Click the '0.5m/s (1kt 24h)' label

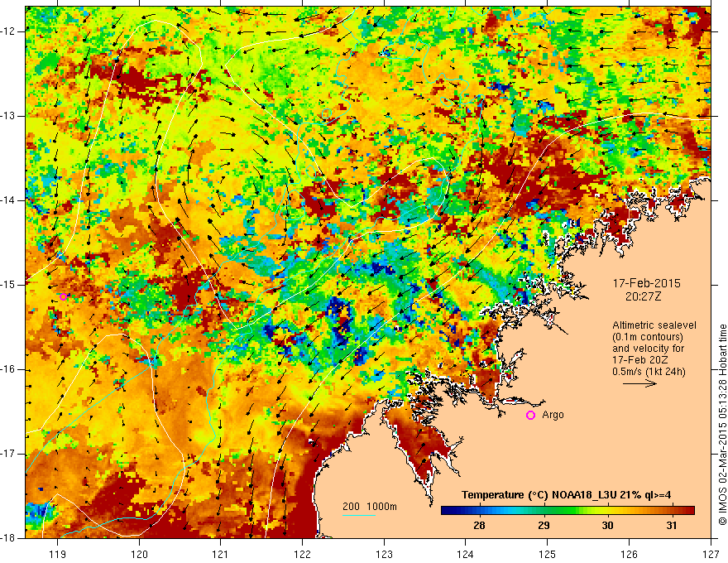[x=649, y=372]
